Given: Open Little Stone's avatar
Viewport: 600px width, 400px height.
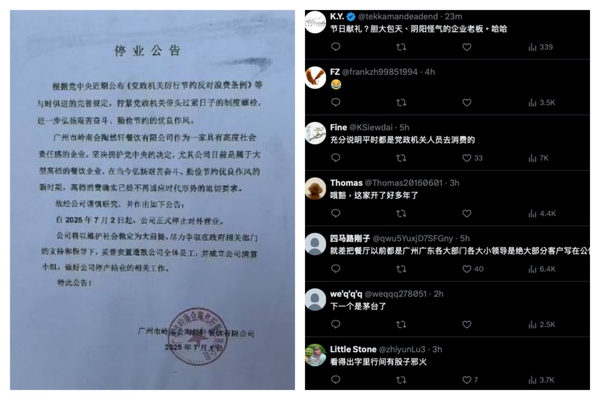Looking at the screenshot, I should click(x=315, y=355).
